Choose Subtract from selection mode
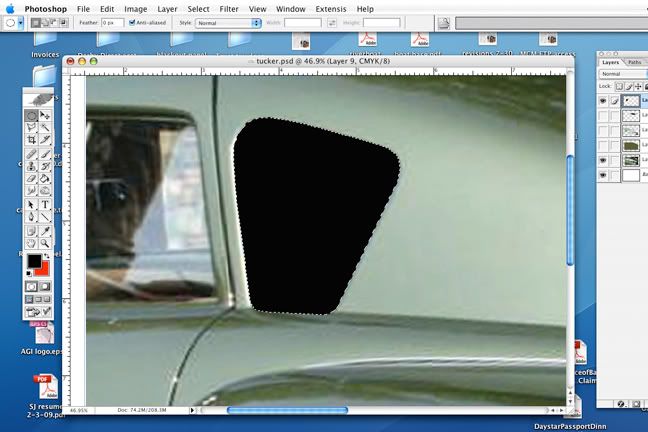 coord(54,23)
